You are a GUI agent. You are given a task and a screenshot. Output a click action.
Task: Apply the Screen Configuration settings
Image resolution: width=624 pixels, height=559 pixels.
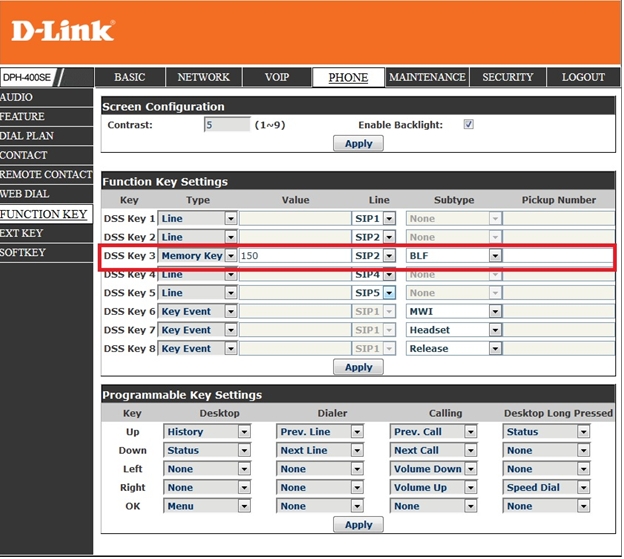coord(358,144)
